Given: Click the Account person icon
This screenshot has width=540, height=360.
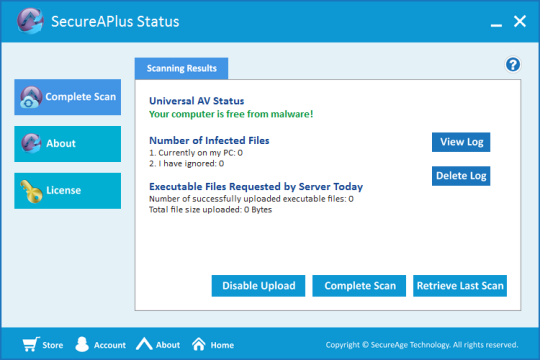Looking at the screenshot, I should point(82,344).
